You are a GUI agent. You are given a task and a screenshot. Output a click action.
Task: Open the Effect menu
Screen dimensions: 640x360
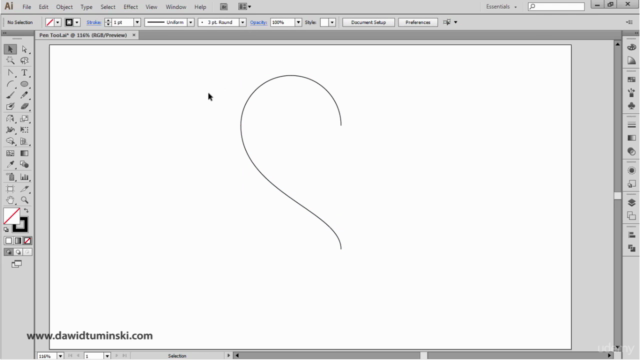point(131,7)
